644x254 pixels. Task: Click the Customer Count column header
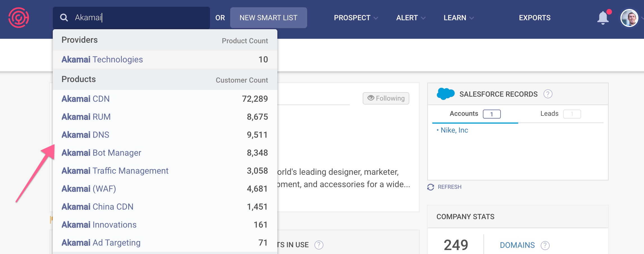point(242,80)
